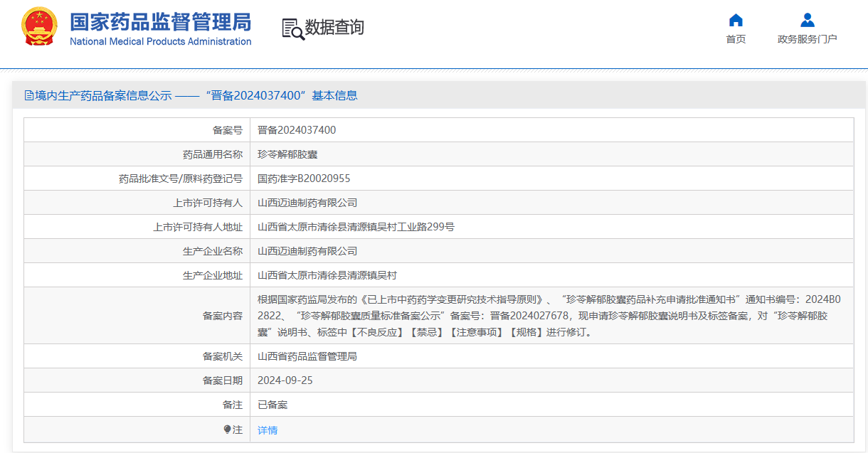Click the document icon before 境内生产药品备案信息公示
The image size is (868, 453).
click(29, 95)
